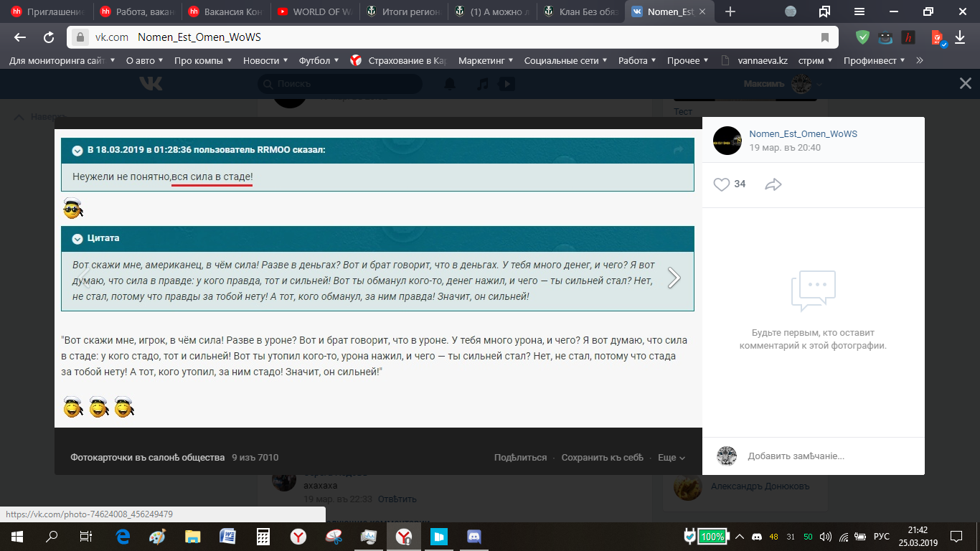Open Новости bookmarks folder dropdown

[265, 61]
